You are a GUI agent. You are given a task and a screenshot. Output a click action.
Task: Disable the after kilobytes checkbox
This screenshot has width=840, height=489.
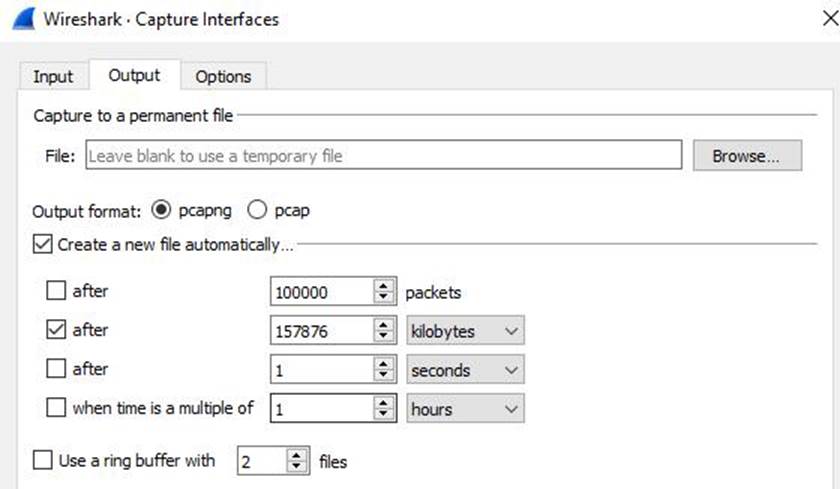[x=57, y=330]
